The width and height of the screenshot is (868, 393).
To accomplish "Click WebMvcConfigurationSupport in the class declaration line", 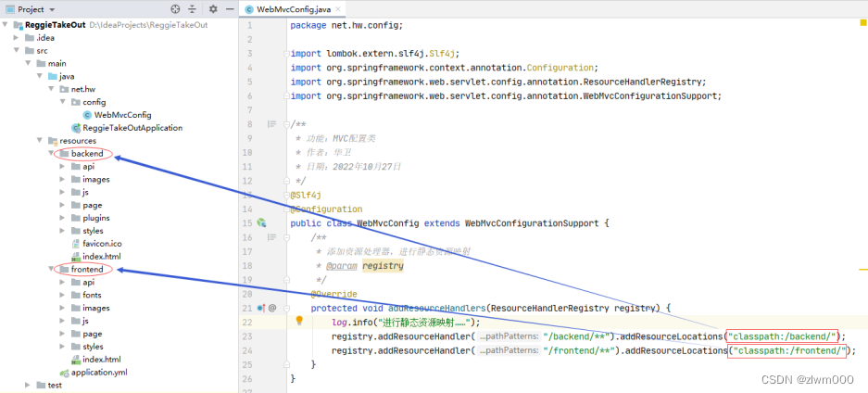I will tap(532, 223).
